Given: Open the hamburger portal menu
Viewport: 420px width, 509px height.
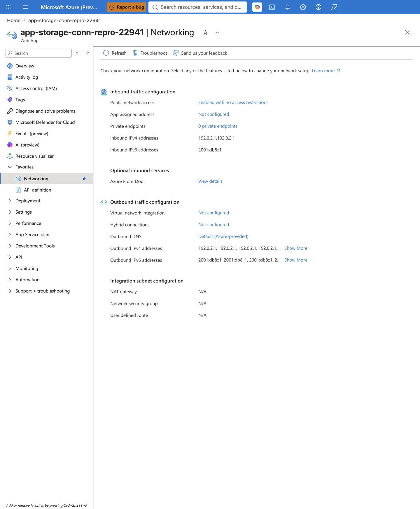Looking at the screenshot, I should coord(25,7).
